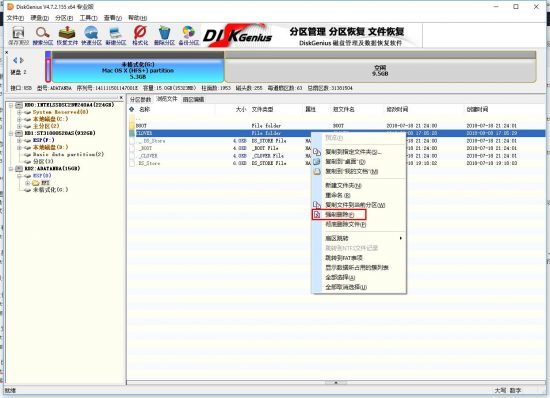Sort files by the 修改时间 column
The image size is (550, 398).
397,109
